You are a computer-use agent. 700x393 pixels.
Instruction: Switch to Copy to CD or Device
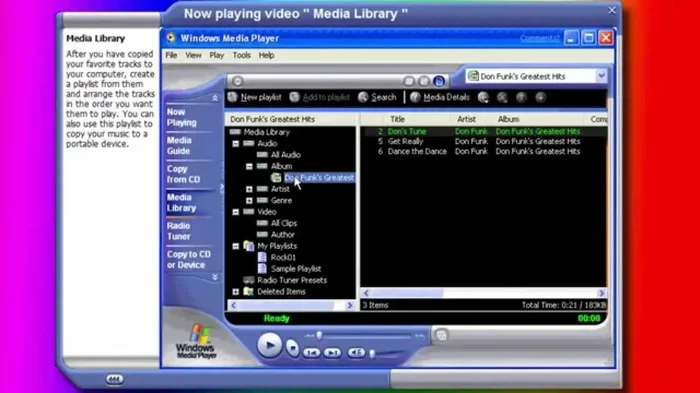(x=189, y=259)
